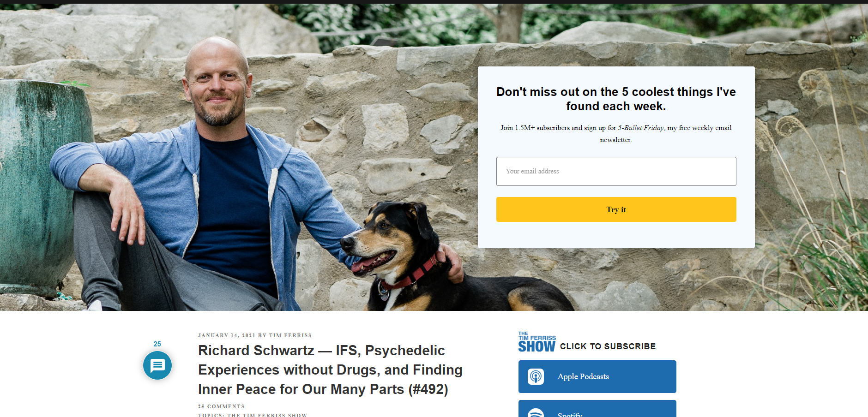Subscribe via the Apple Podcasts button label
The height and width of the screenshot is (417, 868).
583,376
